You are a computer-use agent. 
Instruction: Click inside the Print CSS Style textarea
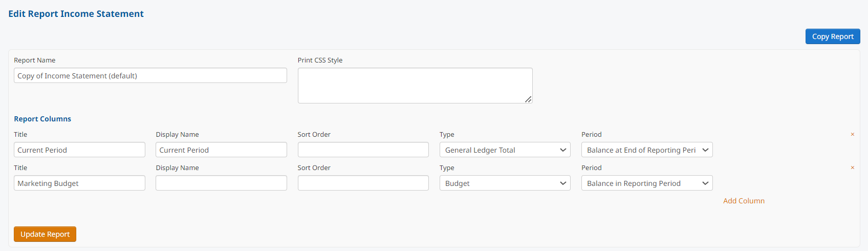pyautogui.click(x=415, y=86)
